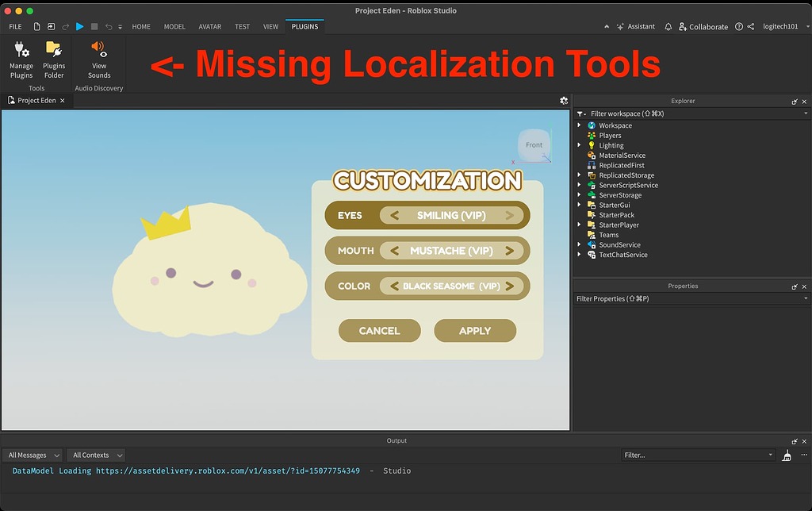The image size is (812, 511).
Task: Expand the StarterPlayer tree node
Action: pyautogui.click(x=579, y=225)
